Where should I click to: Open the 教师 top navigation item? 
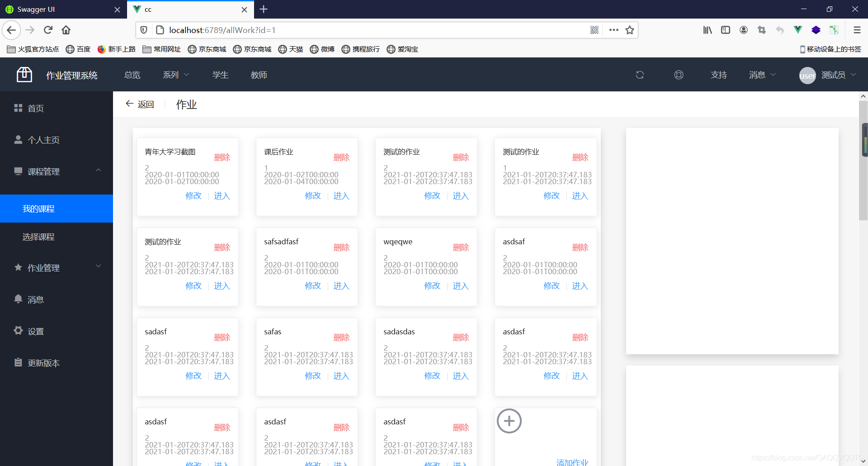pyautogui.click(x=259, y=75)
